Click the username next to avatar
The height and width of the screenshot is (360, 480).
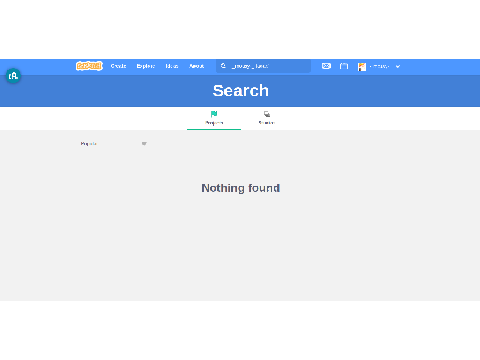coord(379,66)
